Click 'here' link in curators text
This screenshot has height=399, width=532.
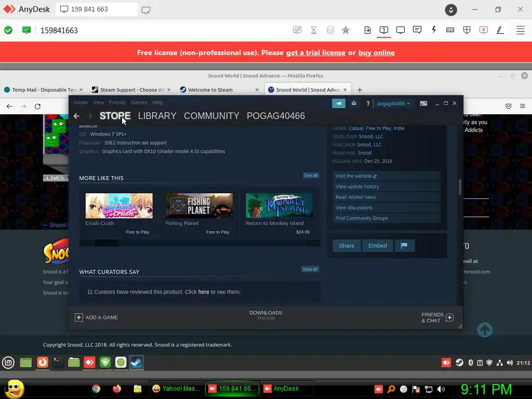coord(204,292)
